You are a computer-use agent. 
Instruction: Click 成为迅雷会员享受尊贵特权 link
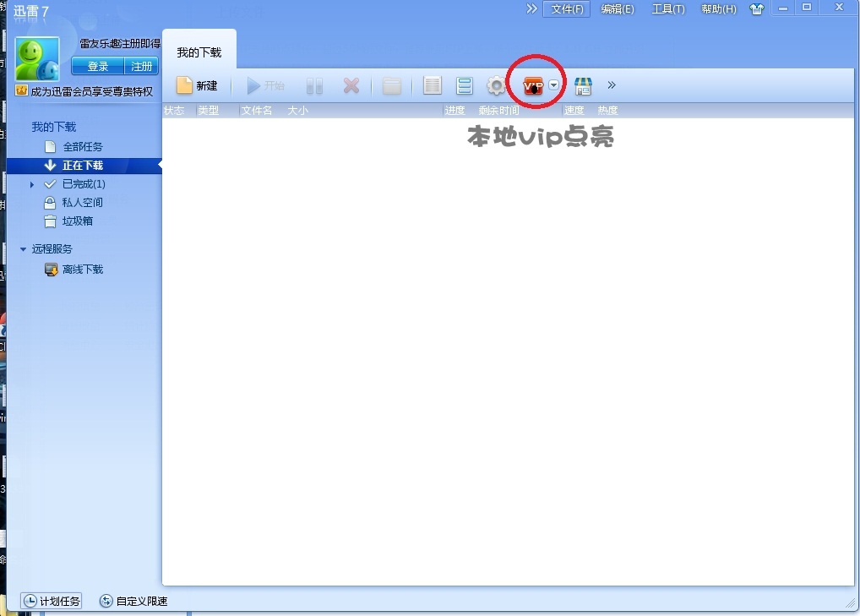point(91,91)
